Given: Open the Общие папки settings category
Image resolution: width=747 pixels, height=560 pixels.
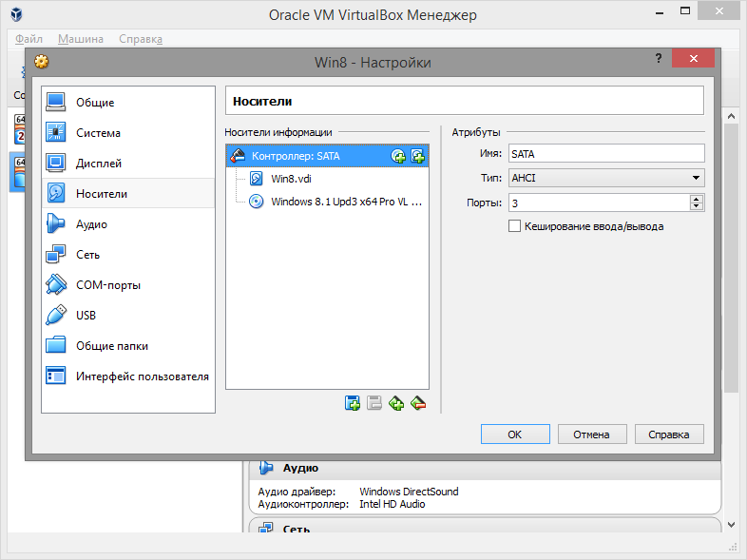Looking at the screenshot, I should [x=128, y=346].
